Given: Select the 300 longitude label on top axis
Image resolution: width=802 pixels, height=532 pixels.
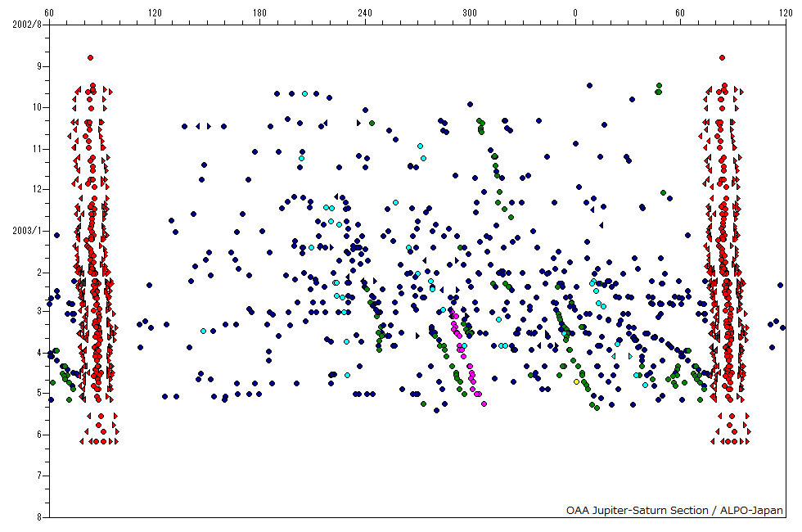Looking at the screenshot, I should [470, 13].
